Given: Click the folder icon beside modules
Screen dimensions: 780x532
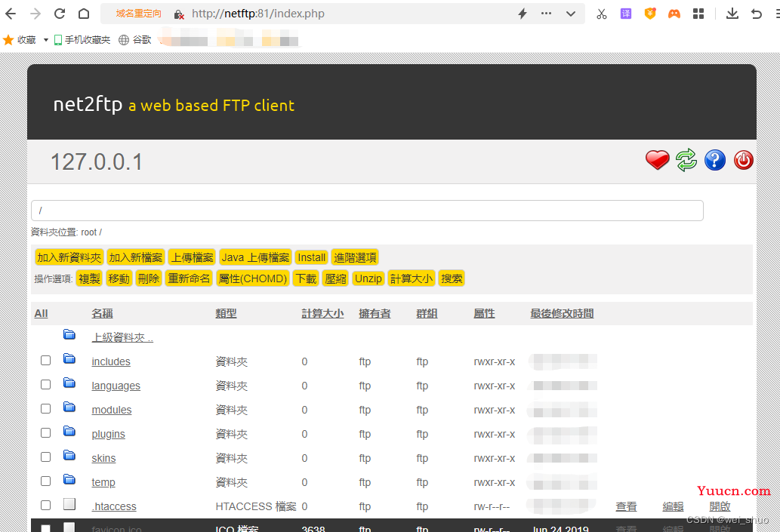Looking at the screenshot, I should point(69,407).
